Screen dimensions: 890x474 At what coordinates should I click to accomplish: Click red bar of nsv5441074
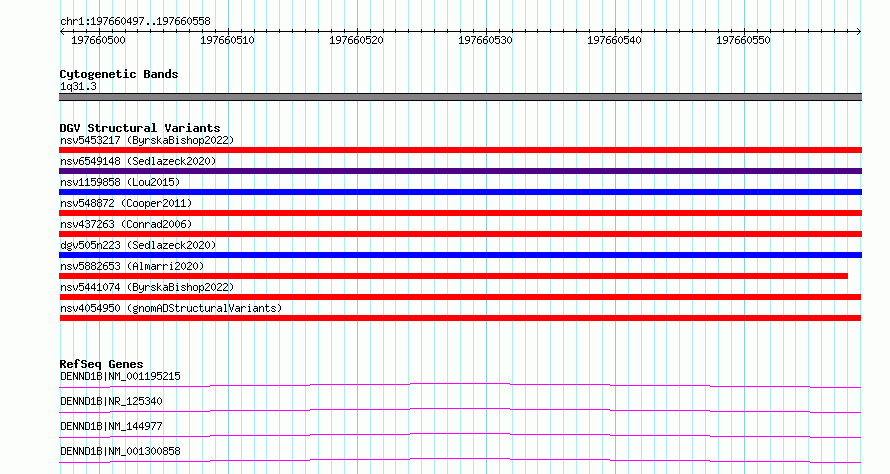click(460, 297)
